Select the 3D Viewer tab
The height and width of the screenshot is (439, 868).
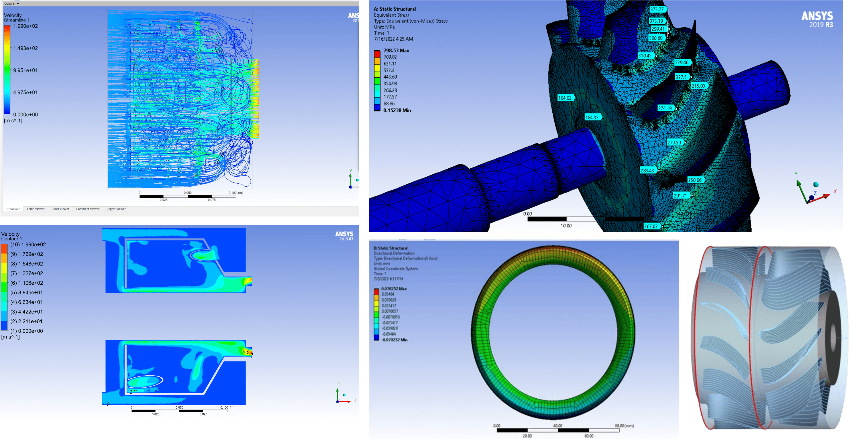click(12, 209)
